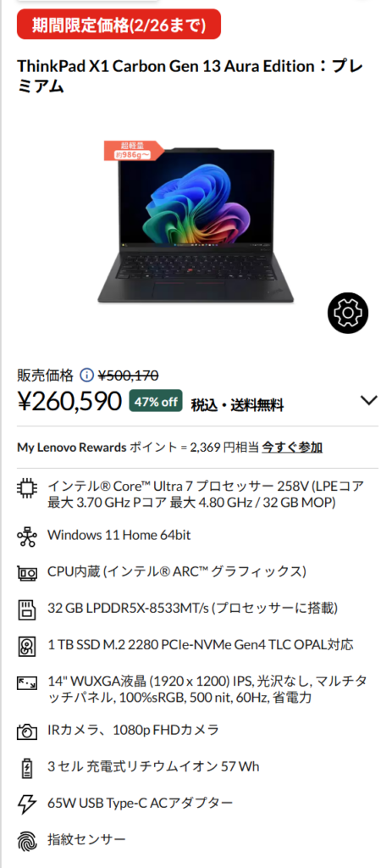Click the camera icon beside IRカメラ
Viewport: 392px width, 868px height.
pos(26,732)
